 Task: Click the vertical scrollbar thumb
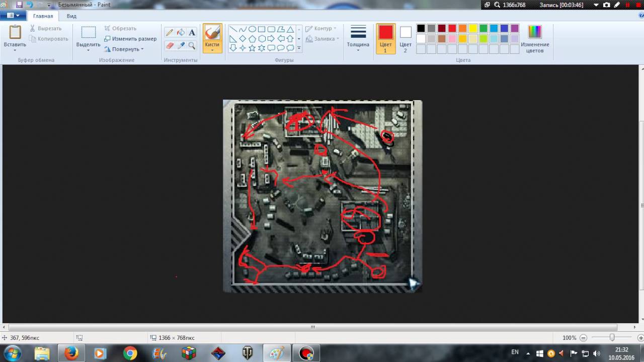pyautogui.click(x=641, y=205)
